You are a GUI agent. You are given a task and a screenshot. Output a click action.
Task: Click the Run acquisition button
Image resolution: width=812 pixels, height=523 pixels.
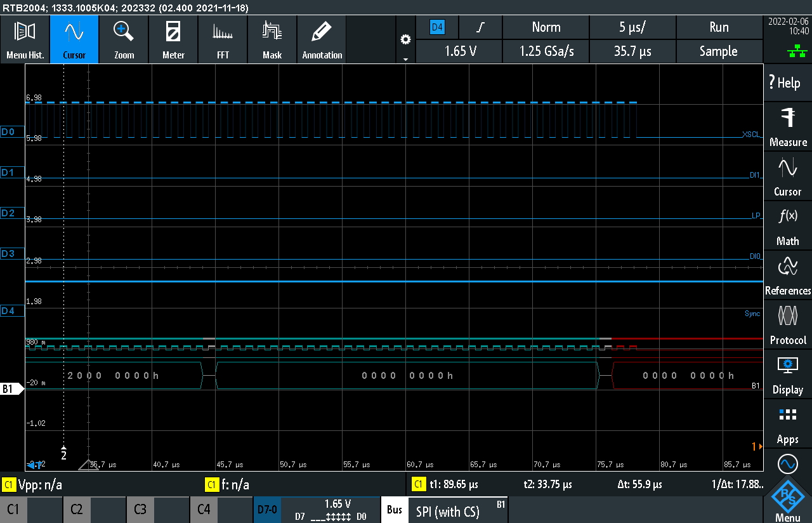(719, 27)
